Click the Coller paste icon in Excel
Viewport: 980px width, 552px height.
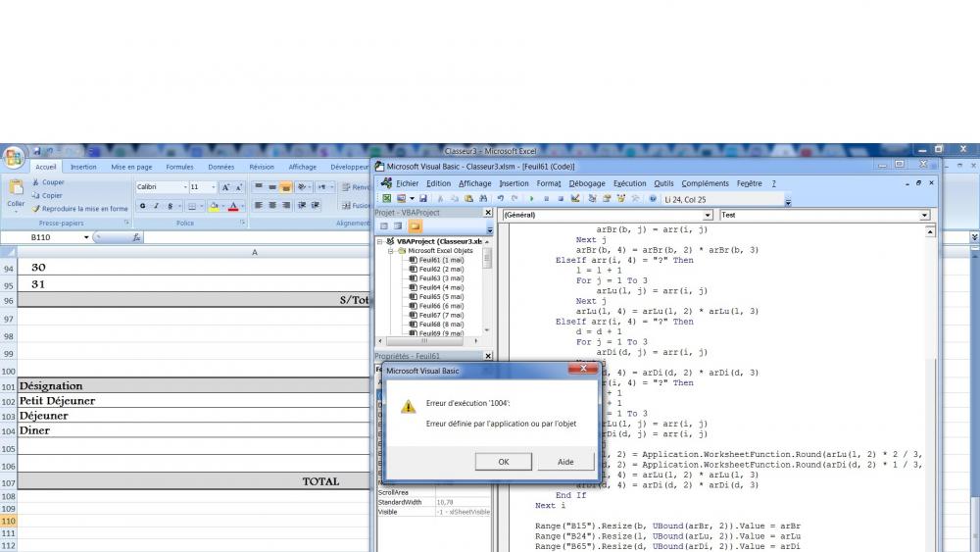point(16,186)
